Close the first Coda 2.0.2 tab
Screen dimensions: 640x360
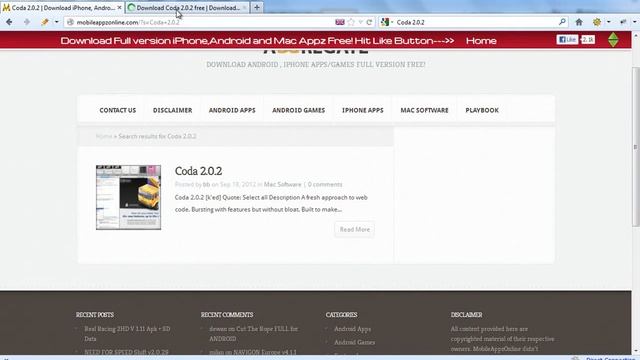click(119, 7)
